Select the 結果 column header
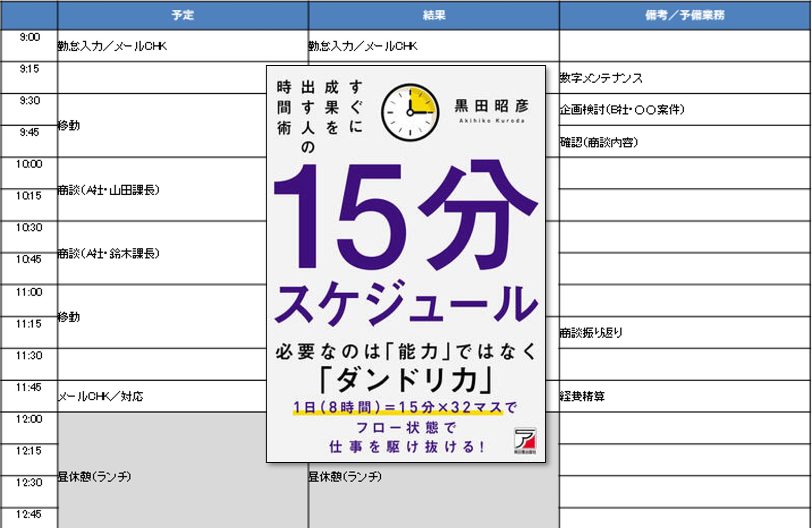Screen dimensions: 812x528 (x=434, y=15)
